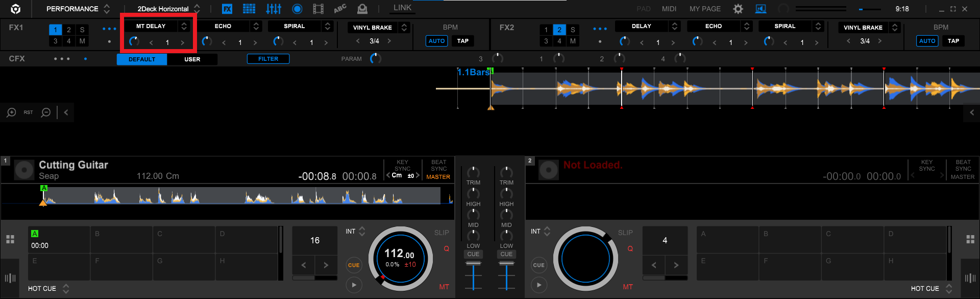The width and height of the screenshot is (980, 299).
Task: Toggle the FX panel icon in the top toolbar
Action: (227, 9)
